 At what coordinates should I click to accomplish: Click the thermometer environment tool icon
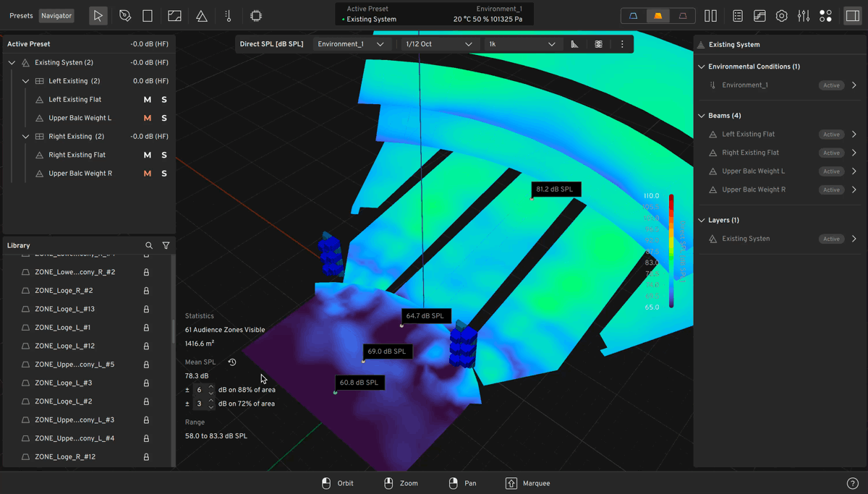click(x=228, y=16)
